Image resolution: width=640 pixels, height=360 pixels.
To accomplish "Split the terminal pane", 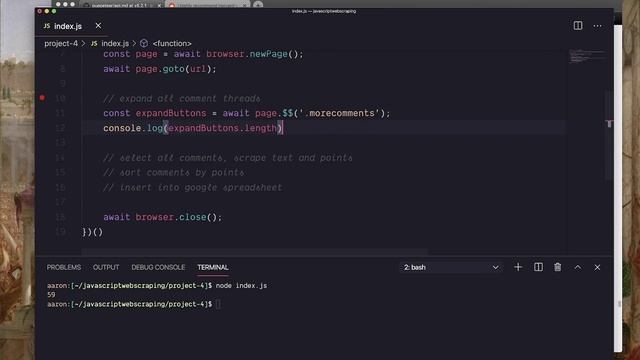I will pos(538,267).
